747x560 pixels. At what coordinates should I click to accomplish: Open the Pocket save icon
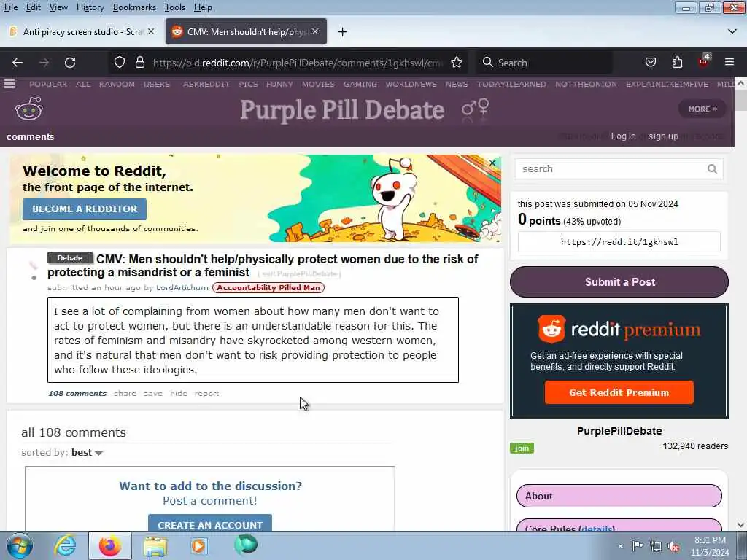650,63
